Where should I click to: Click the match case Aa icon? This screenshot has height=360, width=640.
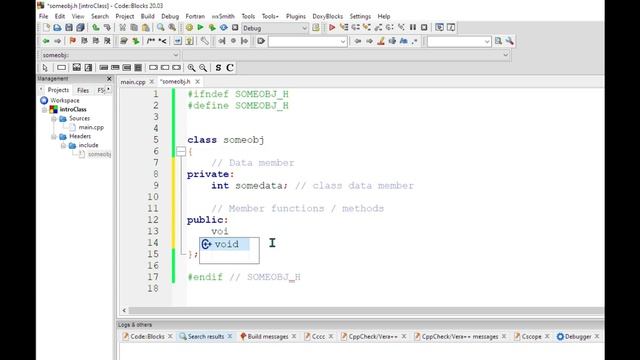tap(404, 41)
